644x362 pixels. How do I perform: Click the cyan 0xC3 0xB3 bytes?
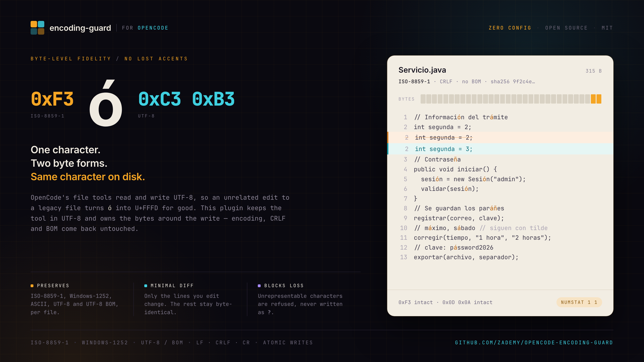click(187, 99)
